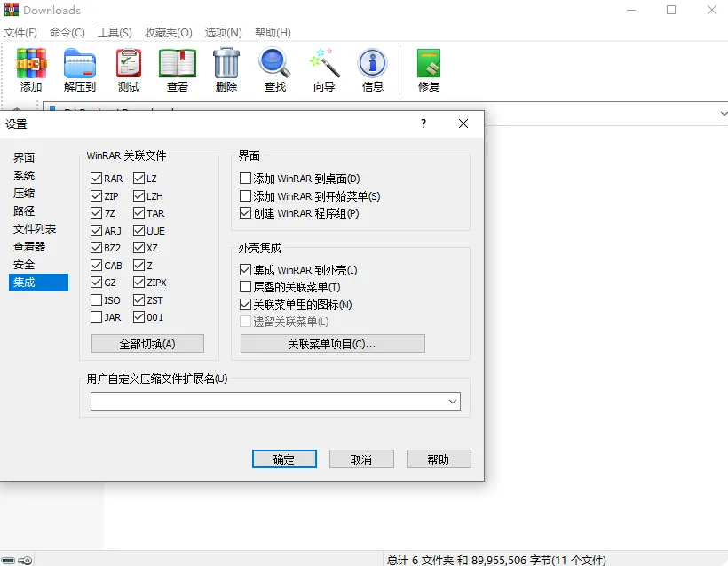Click the 帮助 button in dialog
Screen dimensions: 728x566
[x=439, y=459]
